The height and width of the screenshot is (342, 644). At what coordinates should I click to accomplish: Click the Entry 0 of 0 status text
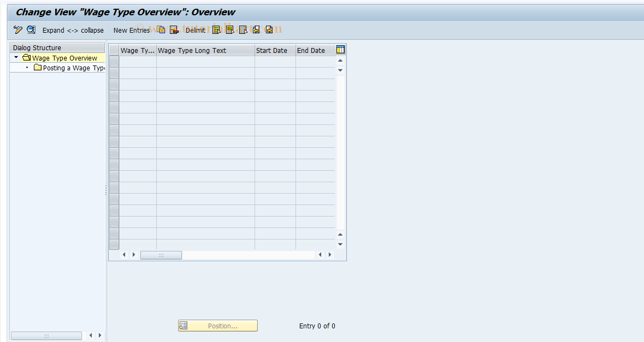317,326
